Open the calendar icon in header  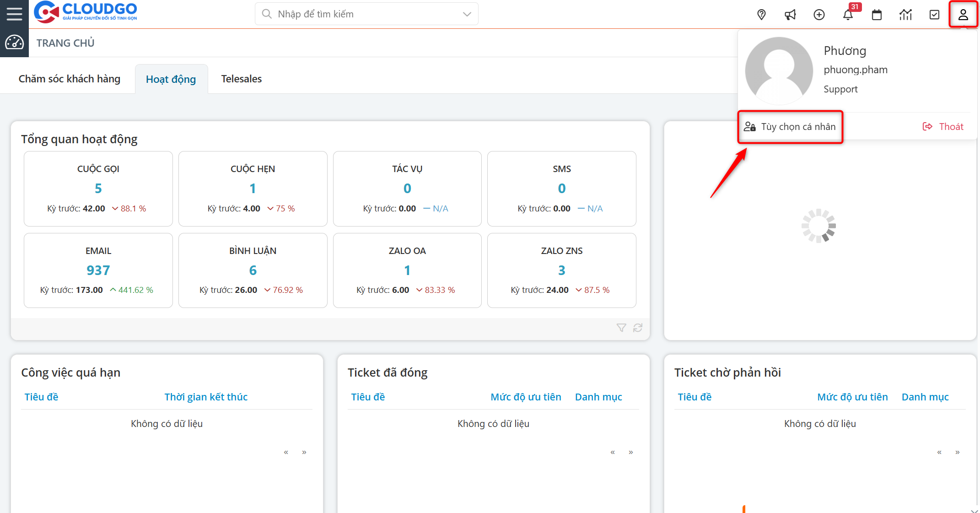coord(877,15)
